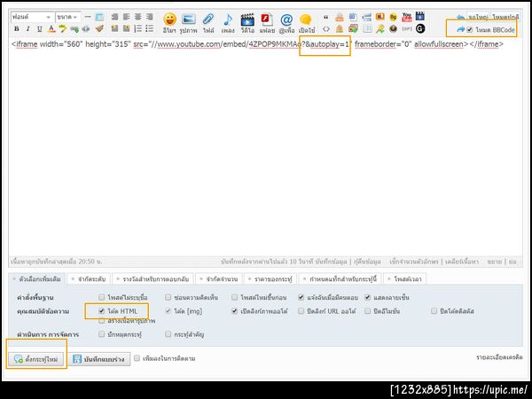Right align text in editor
This screenshot has width=532, height=399.
click(149, 17)
